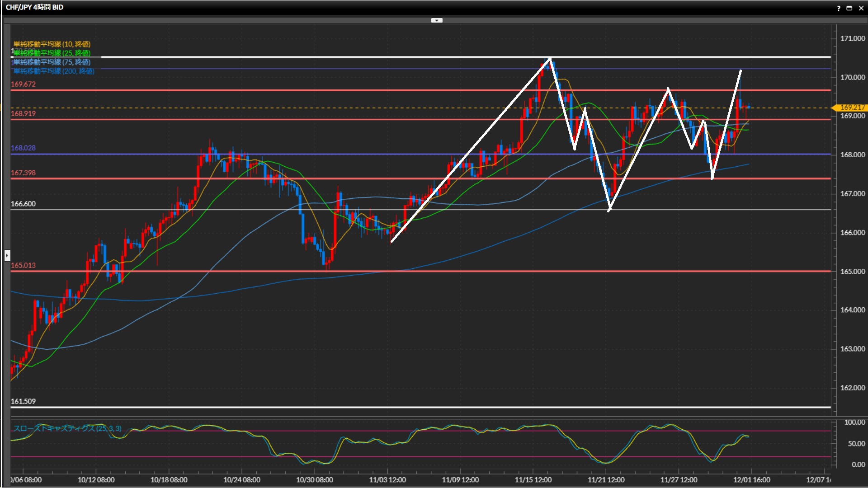Expand the left side panel arrow
Viewport: 868px width, 488px height.
coord(7,255)
